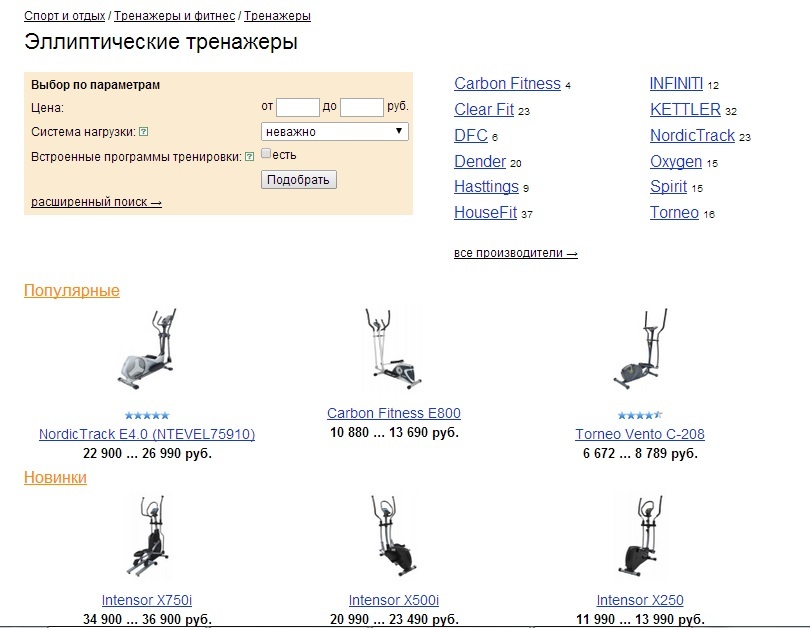The image size is (810, 628).
Task: Click Intensor X750i product image
Action: tap(147, 536)
